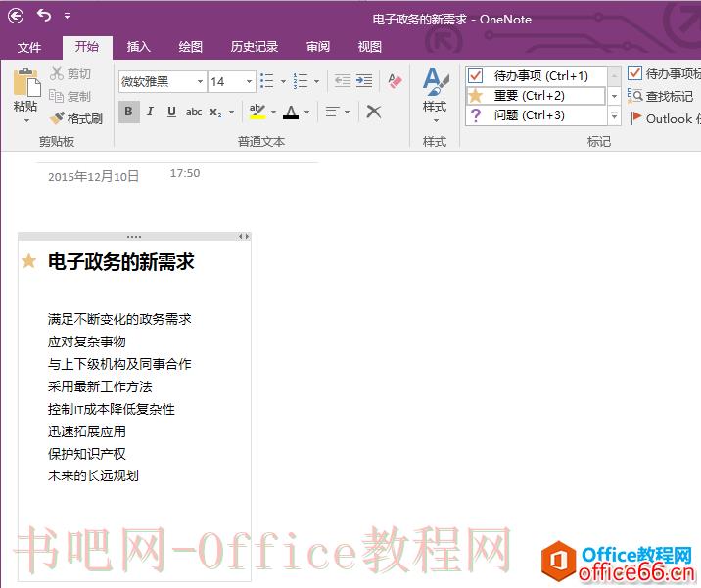
Task: Open the font size dropdown arrow
Action: [x=250, y=82]
